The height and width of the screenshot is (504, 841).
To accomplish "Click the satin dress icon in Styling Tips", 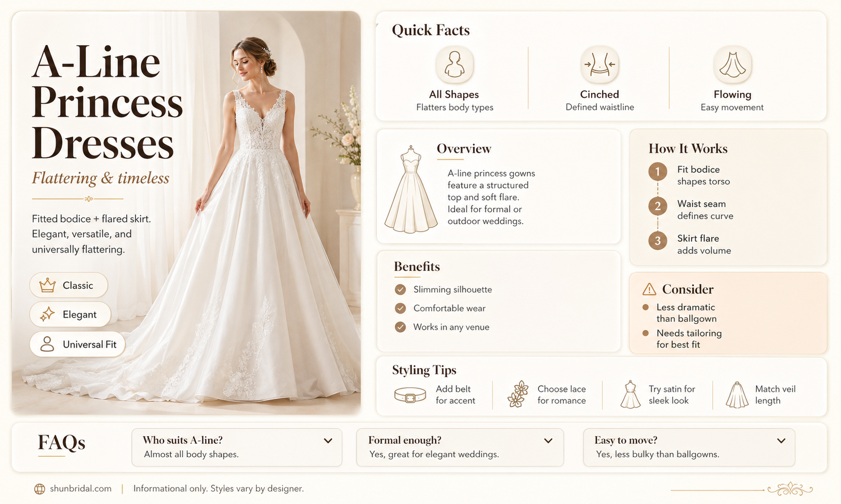I will coord(630,394).
